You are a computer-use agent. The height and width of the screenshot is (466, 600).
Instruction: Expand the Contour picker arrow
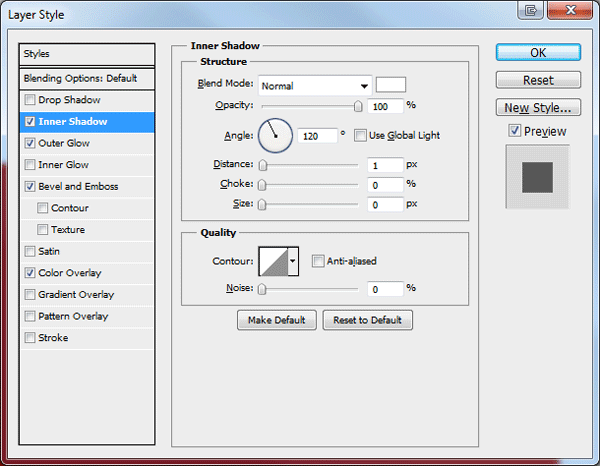pos(293,261)
